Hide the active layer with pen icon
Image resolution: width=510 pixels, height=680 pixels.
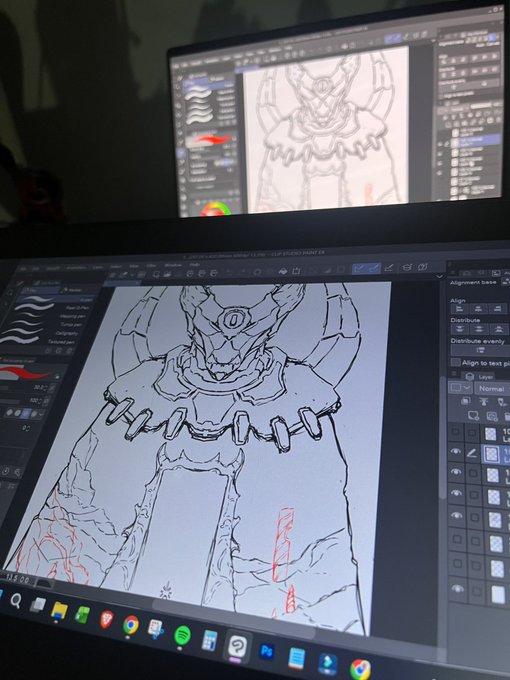click(455, 451)
